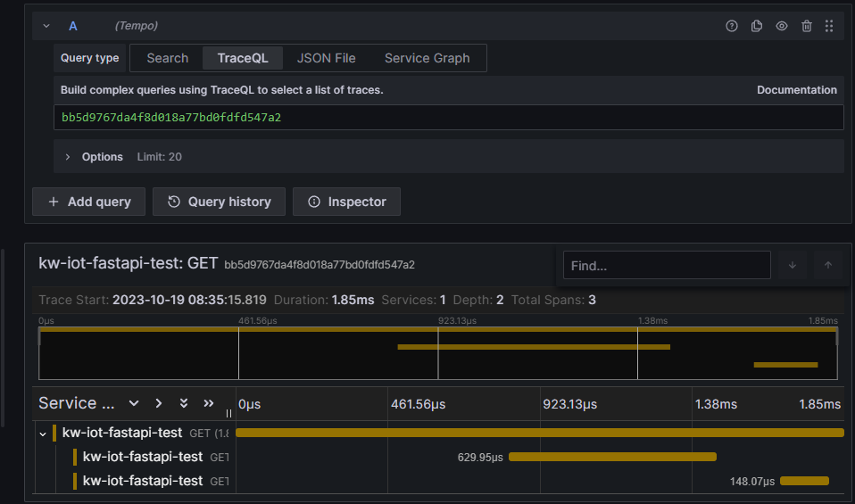The image size is (855, 504).
Task: Expand the Options section
Action: click(x=68, y=157)
